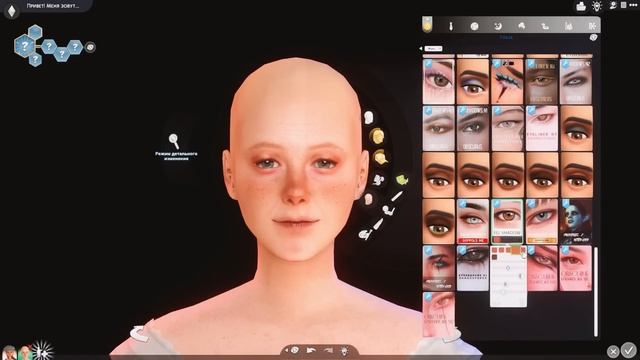This screenshot has height=360, width=640.
Task: Pick the blood-red dripping eyeliner thumbnail
Action: pyautogui.click(x=507, y=81)
